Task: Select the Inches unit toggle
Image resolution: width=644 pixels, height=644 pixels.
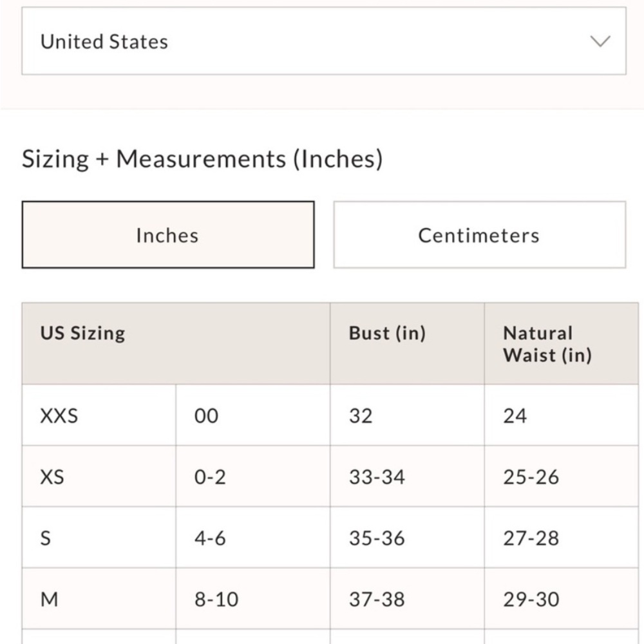Action: click(167, 235)
